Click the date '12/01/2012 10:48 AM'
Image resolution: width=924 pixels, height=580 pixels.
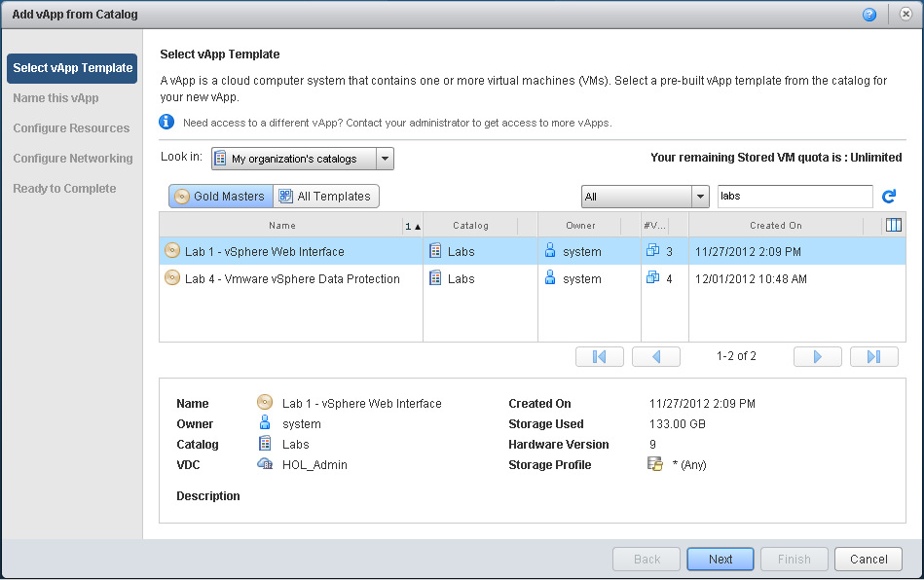[x=751, y=279]
